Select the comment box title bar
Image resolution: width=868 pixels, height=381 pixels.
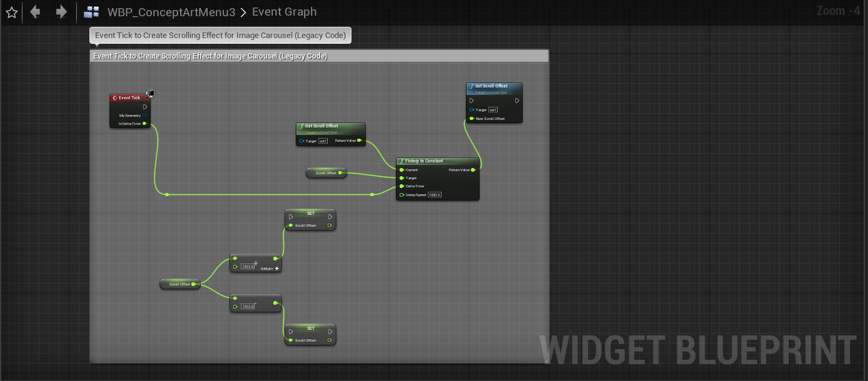coord(319,56)
